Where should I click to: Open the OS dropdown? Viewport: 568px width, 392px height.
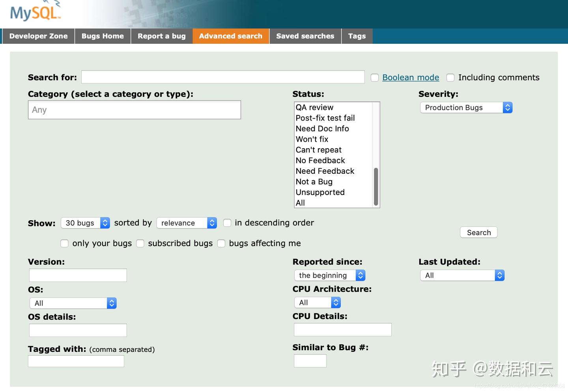tap(73, 303)
